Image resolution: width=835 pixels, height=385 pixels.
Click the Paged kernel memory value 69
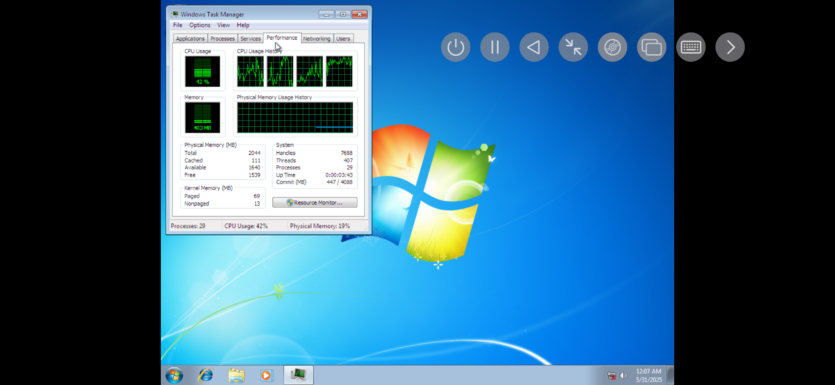[x=257, y=196]
